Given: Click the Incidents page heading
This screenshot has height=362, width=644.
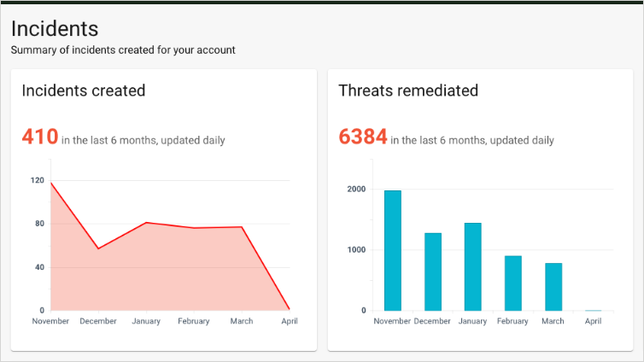Looking at the screenshot, I should [55, 29].
